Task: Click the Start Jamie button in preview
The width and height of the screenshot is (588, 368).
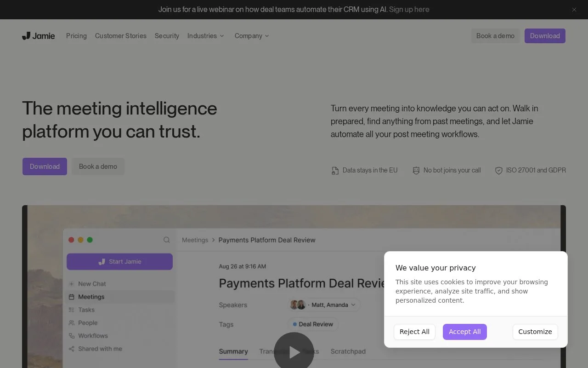Action: tap(119, 262)
